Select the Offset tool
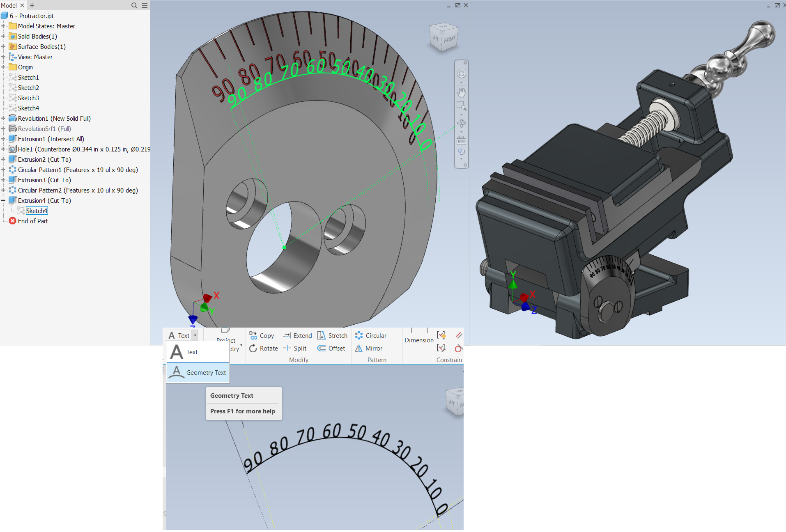Viewport: 786px width, 532px height. [x=331, y=348]
